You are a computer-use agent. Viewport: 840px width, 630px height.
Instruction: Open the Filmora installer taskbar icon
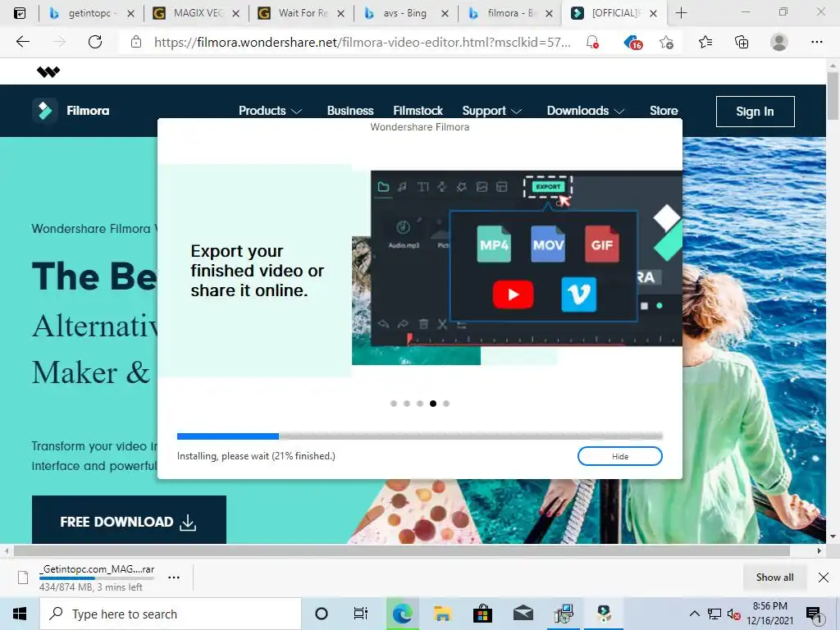tap(604, 614)
